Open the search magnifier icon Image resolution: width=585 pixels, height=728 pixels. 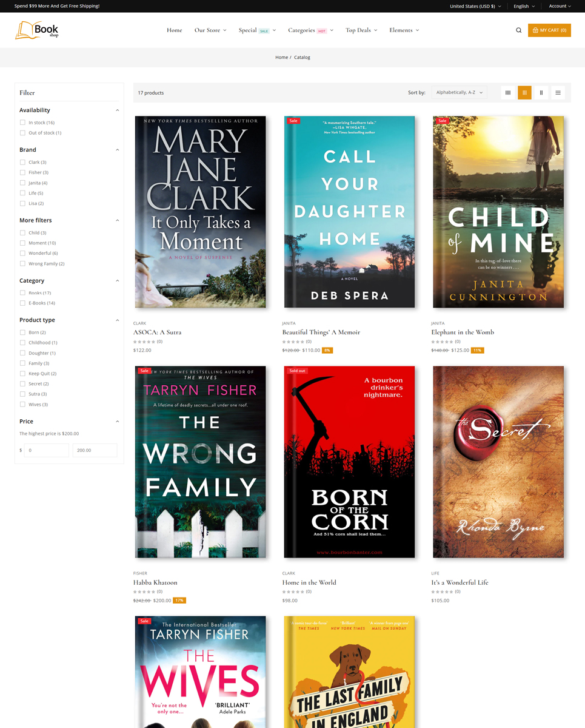518,30
